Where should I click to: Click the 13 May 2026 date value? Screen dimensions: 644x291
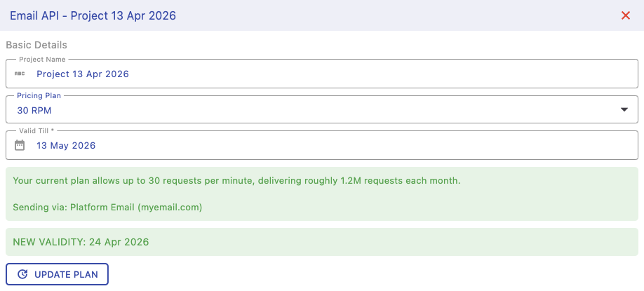(x=66, y=146)
